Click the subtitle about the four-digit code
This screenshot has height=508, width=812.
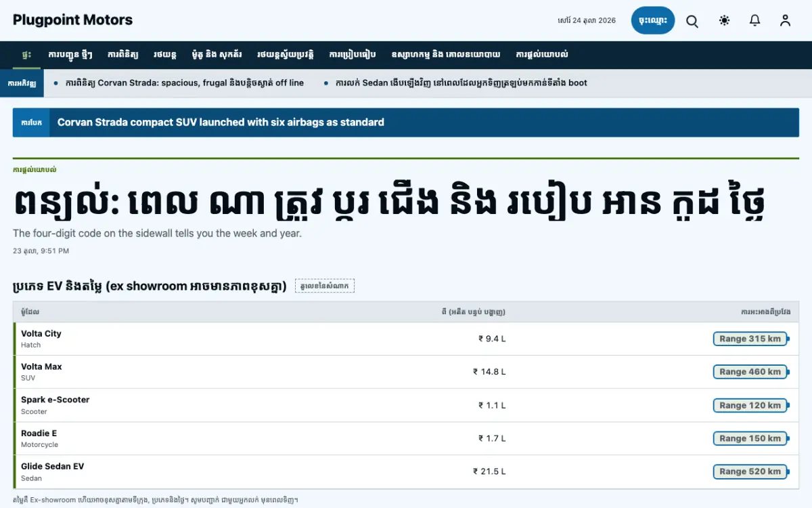click(157, 233)
